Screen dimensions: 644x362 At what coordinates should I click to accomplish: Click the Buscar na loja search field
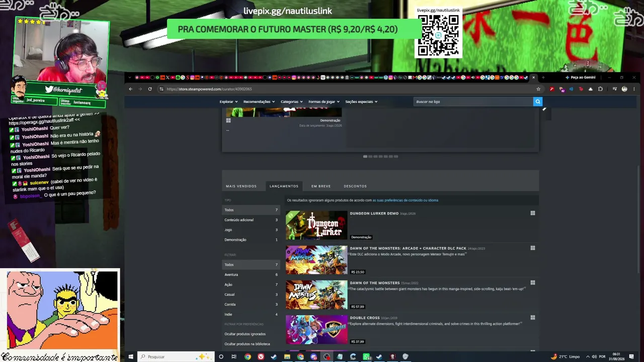pyautogui.click(x=473, y=102)
